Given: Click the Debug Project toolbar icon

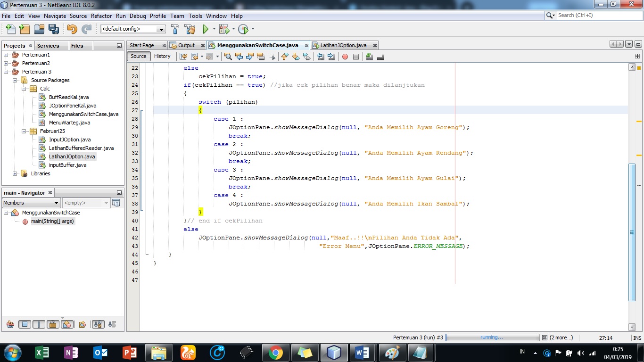Looking at the screenshot, I should pos(223,29).
